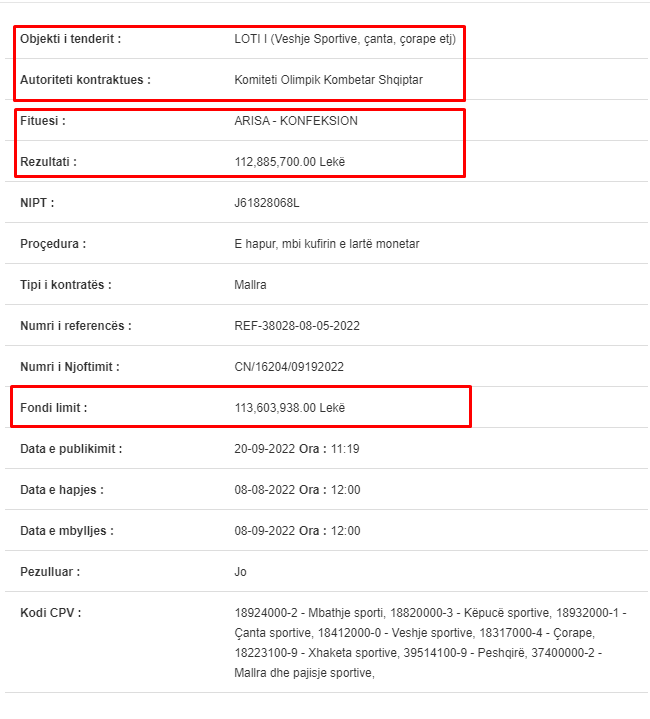Image resolution: width=650 pixels, height=719 pixels.
Task: Select 'Komiteti Olimpik Kombetar Shqiptar' text
Action: 328,80
